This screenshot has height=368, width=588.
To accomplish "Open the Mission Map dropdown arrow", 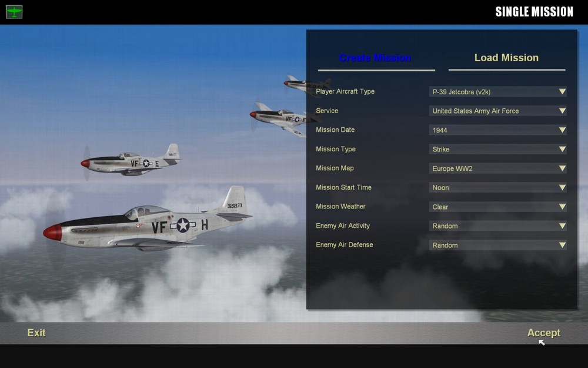I will click(x=562, y=168).
